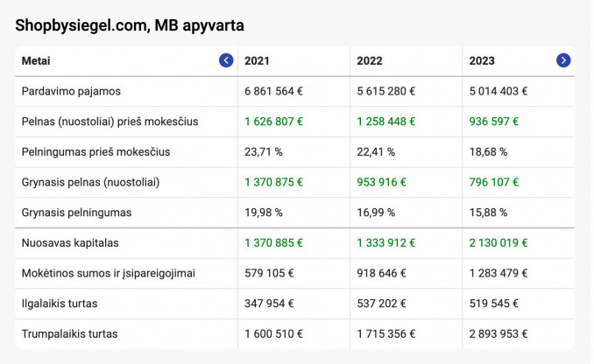
Task: Select 'Ilgalaikis turtas' row label
Action: 60,304
